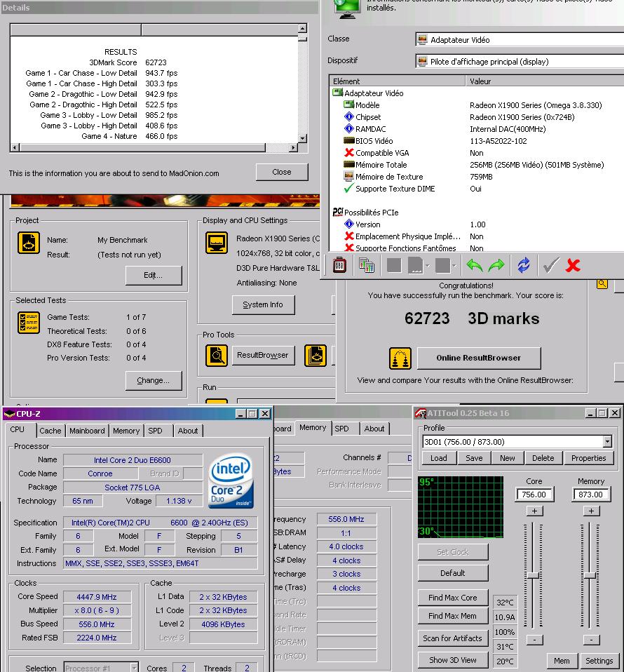Select About tab in second CPU-Z window
Image resolution: width=624 pixels, height=672 pixels.
point(374,429)
